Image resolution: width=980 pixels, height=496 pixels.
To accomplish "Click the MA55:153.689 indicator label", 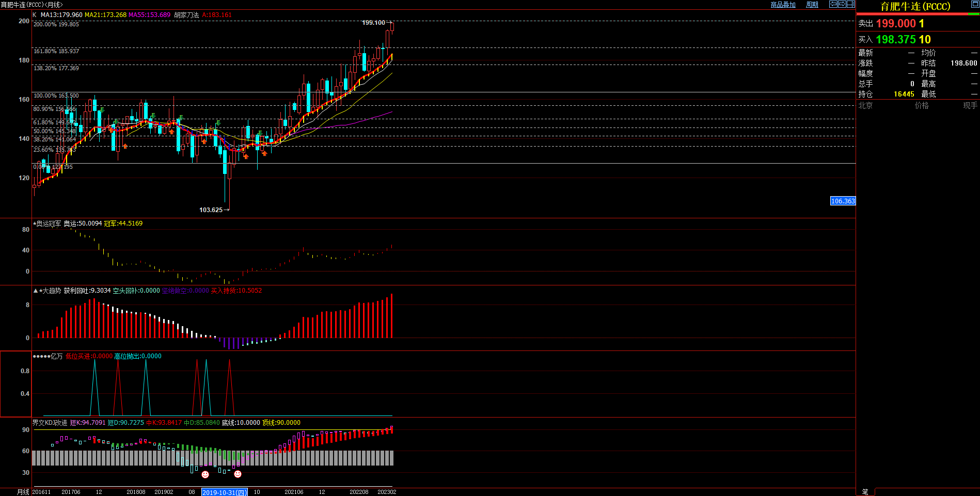I will [x=149, y=15].
